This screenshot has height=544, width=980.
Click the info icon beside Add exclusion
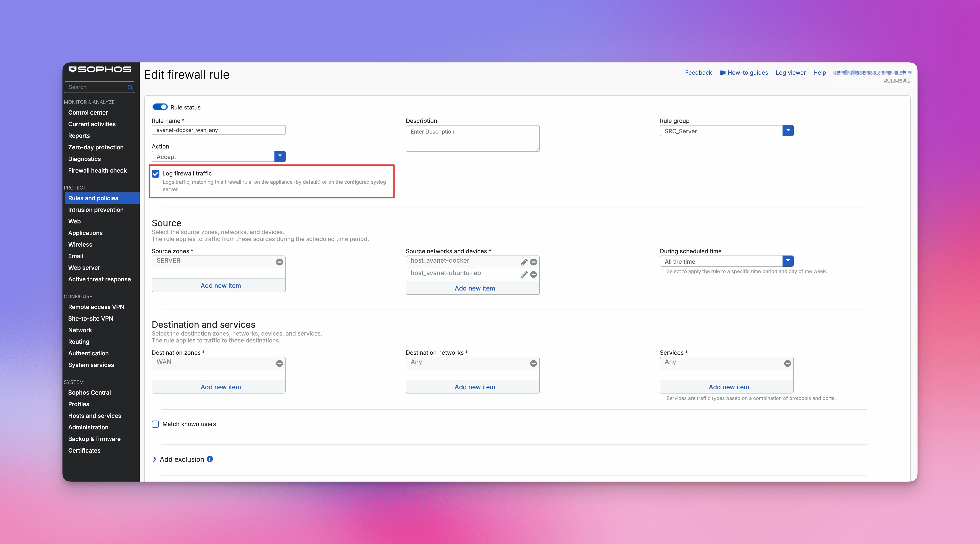pos(210,459)
